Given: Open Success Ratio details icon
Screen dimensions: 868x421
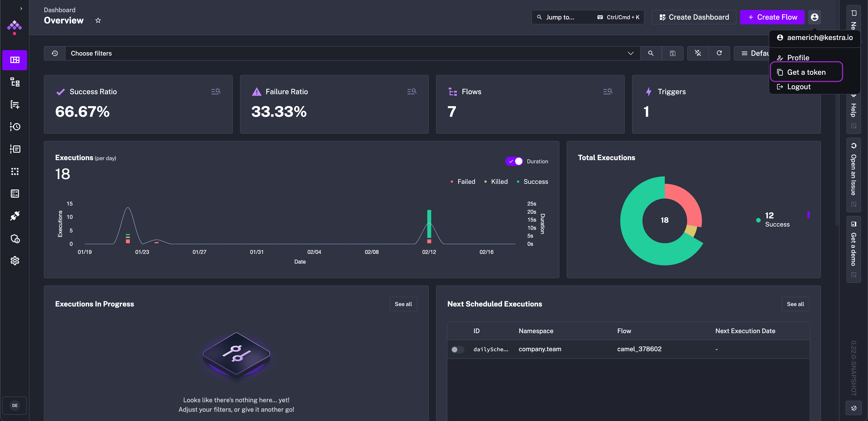Looking at the screenshot, I should 216,91.
